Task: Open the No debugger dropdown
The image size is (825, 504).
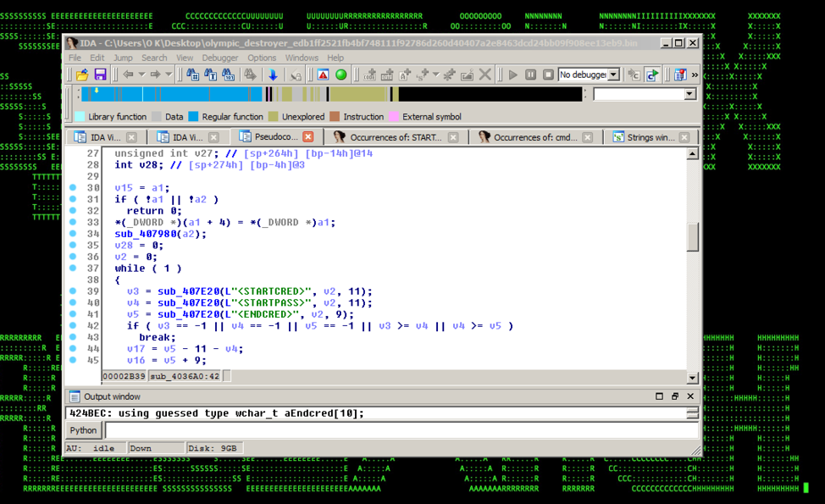Action: tap(613, 75)
